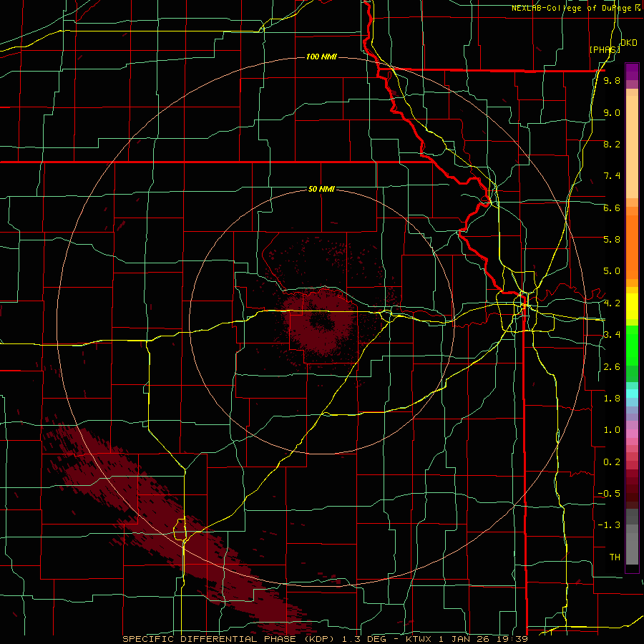This screenshot has width=644, height=644.
Task: Click the -1.3 value on the scale
Action: [x=609, y=525]
